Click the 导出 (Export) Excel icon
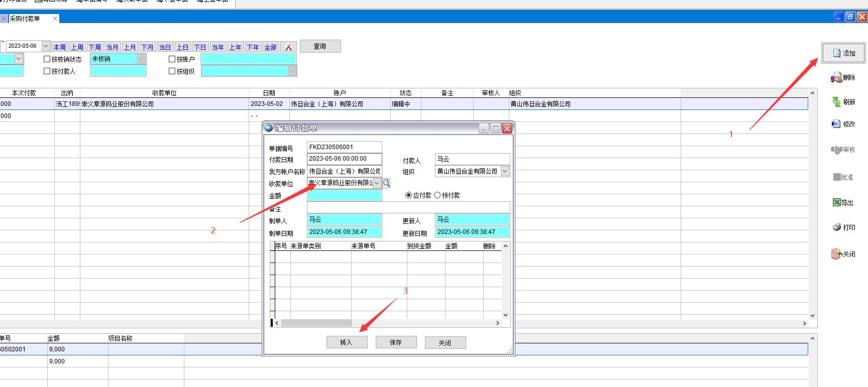 click(x=837, y=202)
